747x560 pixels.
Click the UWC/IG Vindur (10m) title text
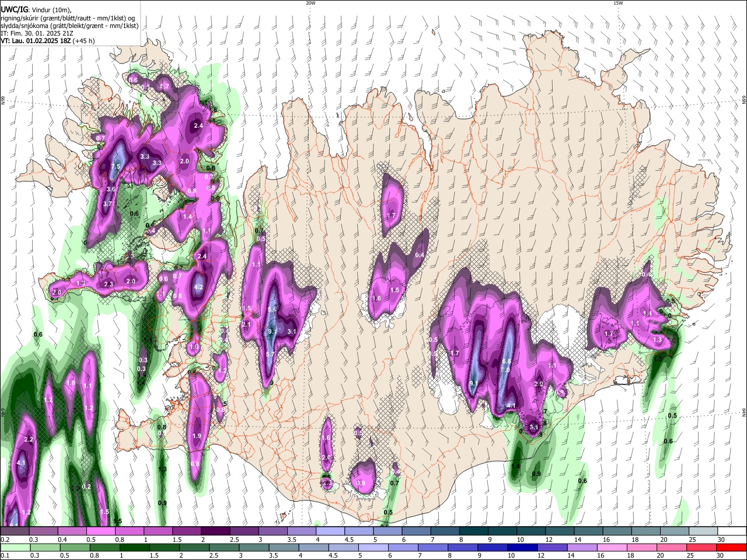click(36, 10)
